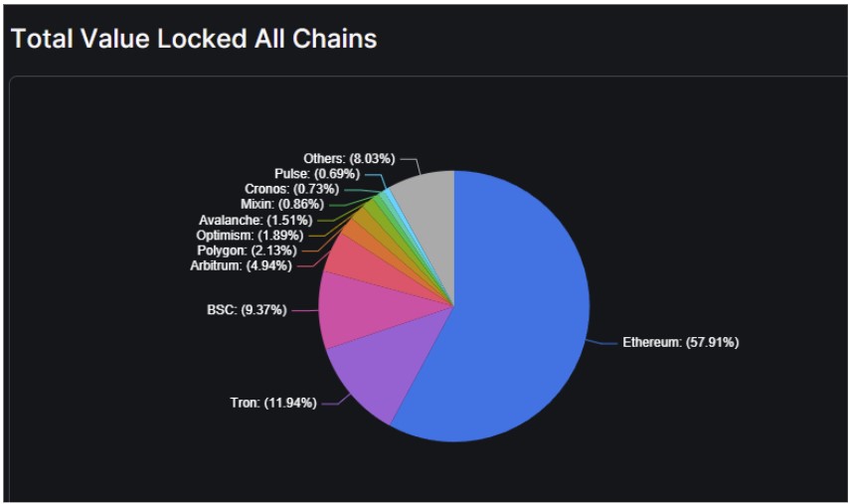Select the Cronos (0.73%) label
This screenshot has height=504, width=850.
tap(290, 189)
